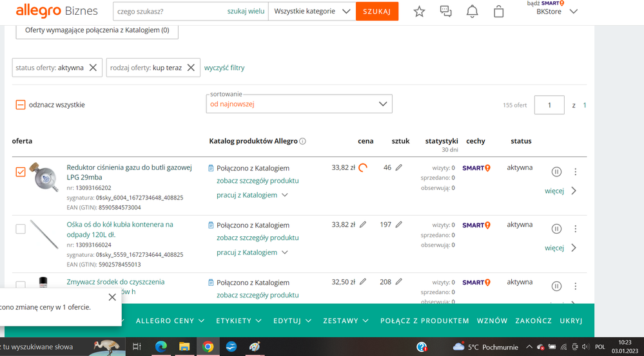The width and height of the screenshot is (644, 356).
Task: Open EDYTUJ menu in action bar
Action: (293, 321)
